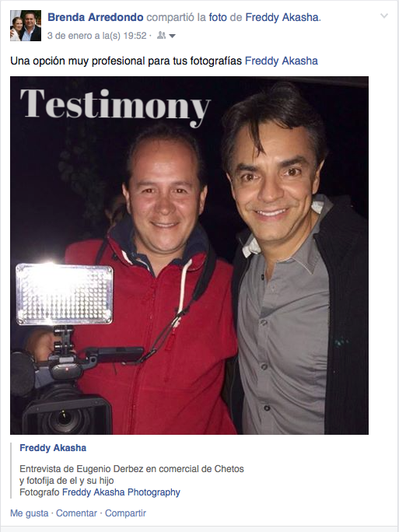Open the shared Testimony photo
Viewport: 399px width, 532px height.
pos(189,255)
